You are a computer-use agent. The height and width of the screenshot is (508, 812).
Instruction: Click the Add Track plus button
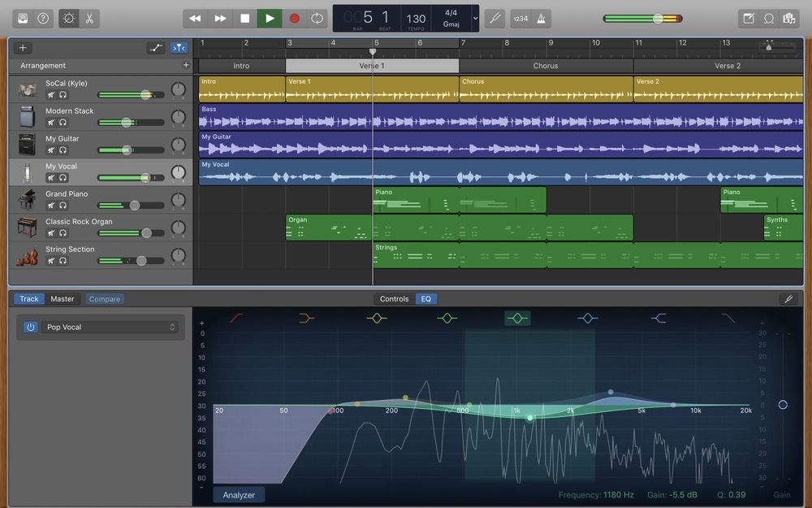(x=23, y=48)
